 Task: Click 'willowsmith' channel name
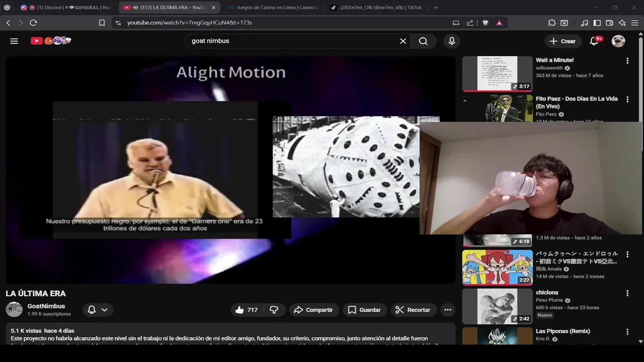(x=549, y=68)
